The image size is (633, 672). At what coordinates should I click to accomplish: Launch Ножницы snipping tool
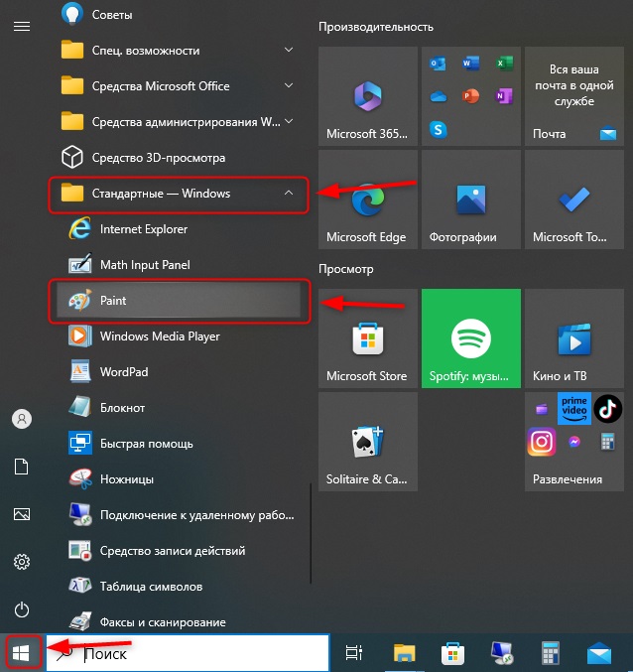coord(179,479)
